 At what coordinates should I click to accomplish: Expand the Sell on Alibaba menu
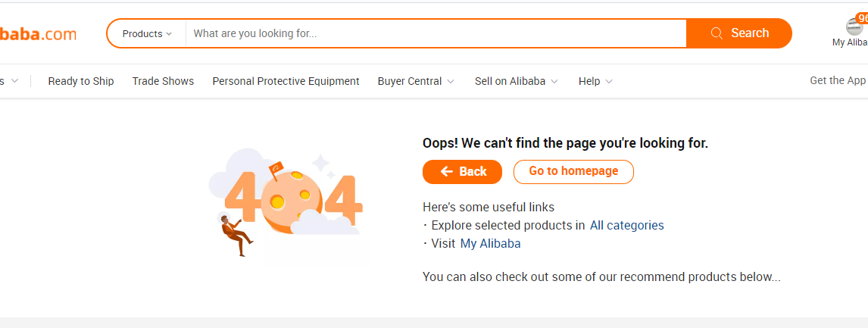pos(516,81)
